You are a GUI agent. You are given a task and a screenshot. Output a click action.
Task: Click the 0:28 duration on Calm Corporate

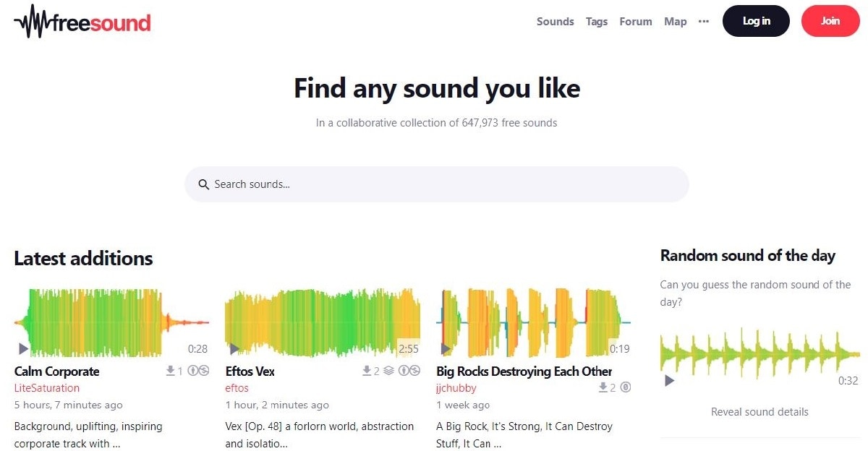tap(197, 348)
